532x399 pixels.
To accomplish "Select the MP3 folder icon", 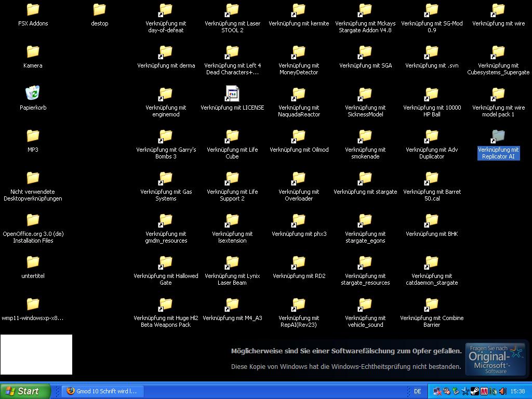I will pyautogui.click(x=33, y=137).
